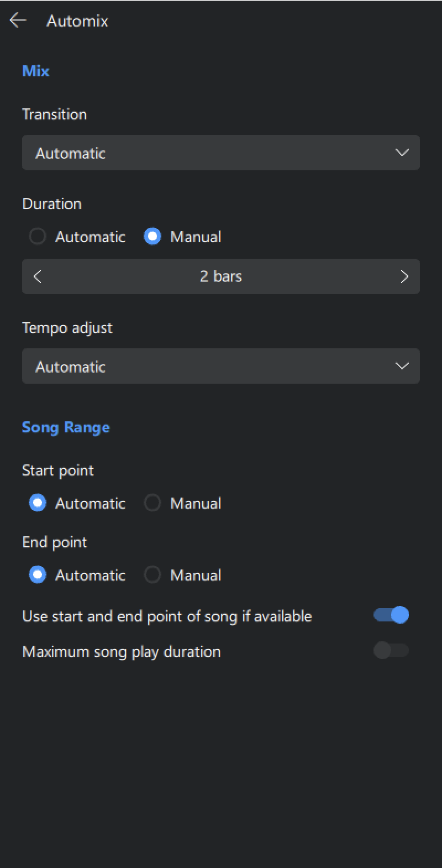Click the right chevron to increase bars
442x868 pixels.
(x=404, y=276)
